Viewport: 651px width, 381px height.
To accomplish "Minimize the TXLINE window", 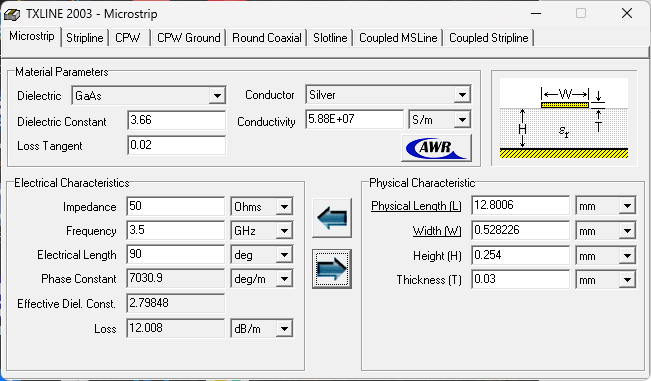I will [x=536, y=14].
